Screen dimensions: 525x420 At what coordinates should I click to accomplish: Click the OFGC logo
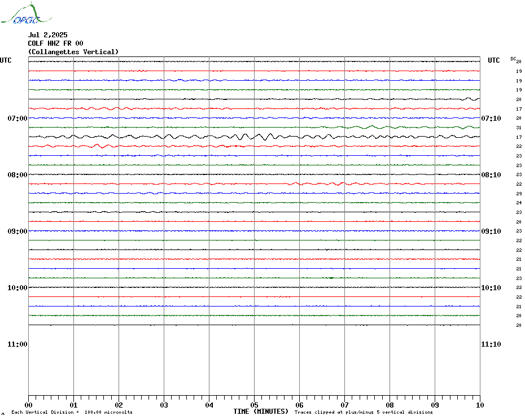(x=26, y=13)
